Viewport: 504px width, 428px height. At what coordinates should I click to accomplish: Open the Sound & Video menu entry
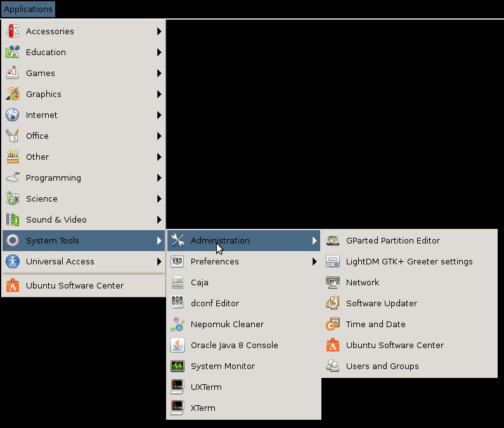point(84,219)
